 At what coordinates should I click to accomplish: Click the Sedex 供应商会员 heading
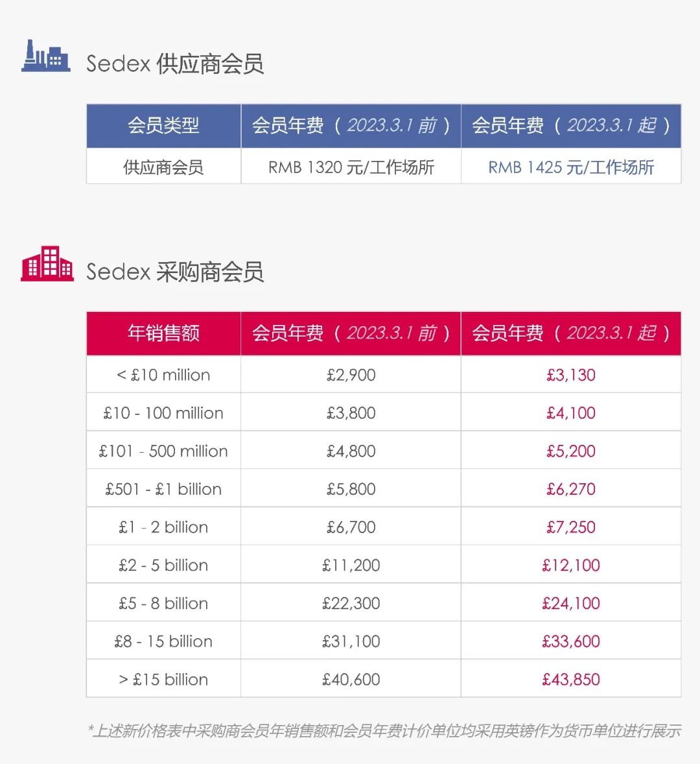click(175, 64)
